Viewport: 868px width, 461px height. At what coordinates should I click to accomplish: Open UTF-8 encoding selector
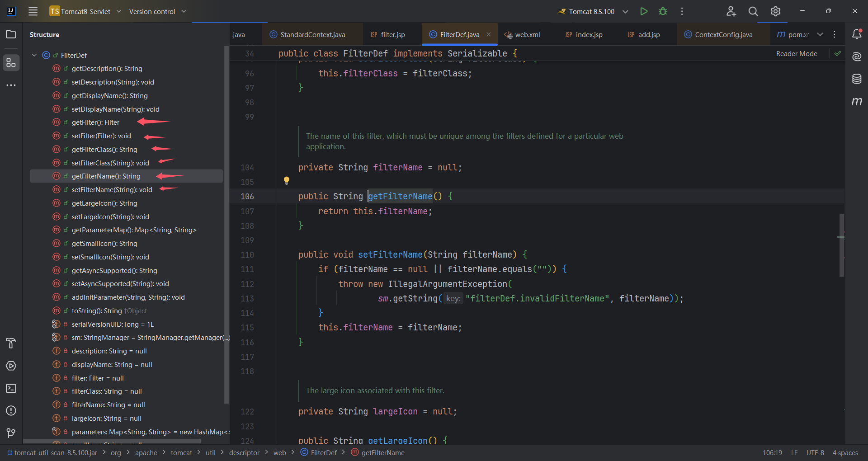pos(815,453)
